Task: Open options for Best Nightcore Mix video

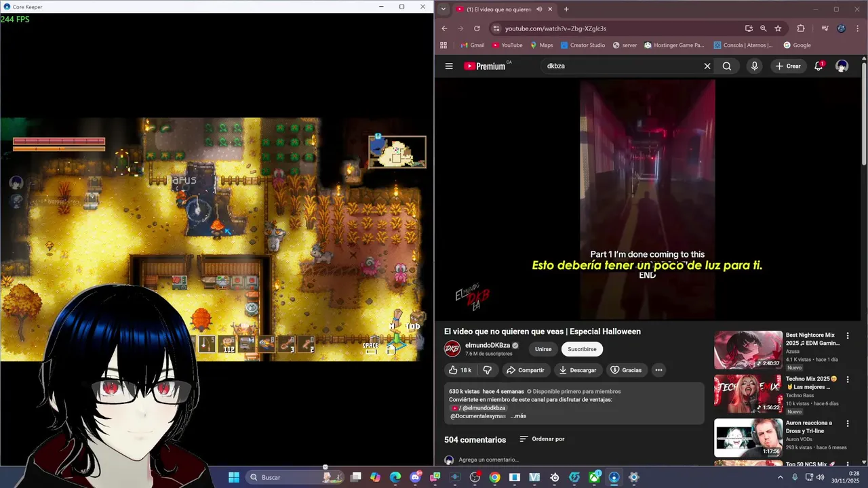Action: 848,335
